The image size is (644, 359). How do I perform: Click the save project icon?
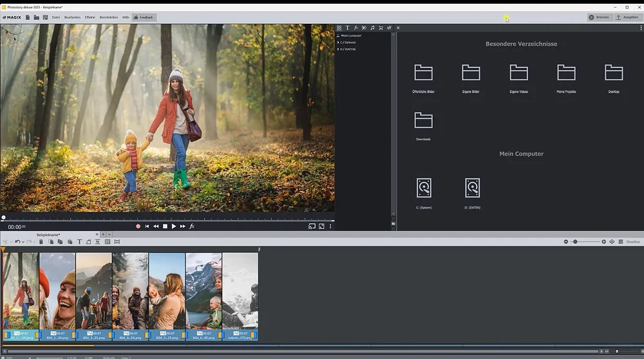coord(45,17)
